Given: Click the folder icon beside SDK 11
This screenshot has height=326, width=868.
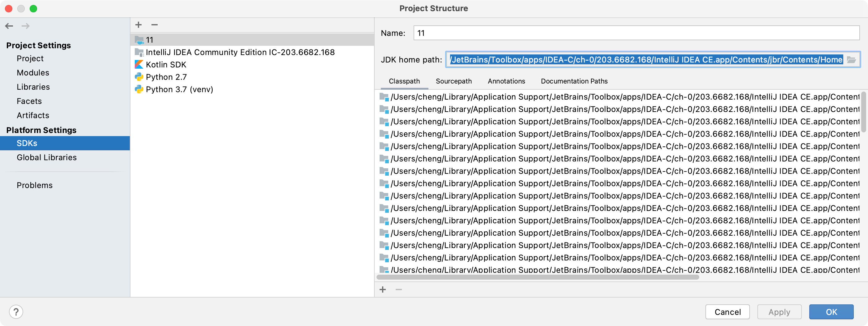Looking at the screenshot, I should 139,40.
